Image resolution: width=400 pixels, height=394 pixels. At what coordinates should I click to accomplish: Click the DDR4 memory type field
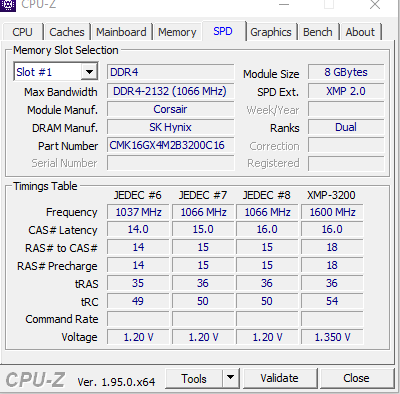170,72
